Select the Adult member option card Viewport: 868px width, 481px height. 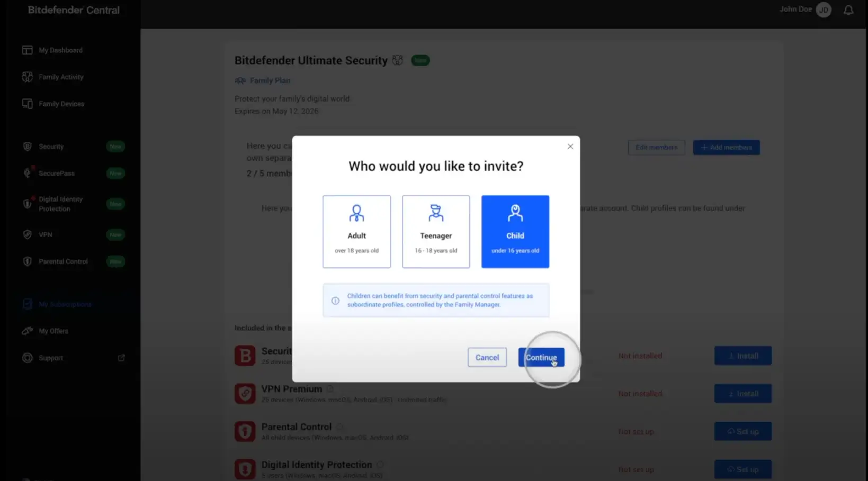356,231
